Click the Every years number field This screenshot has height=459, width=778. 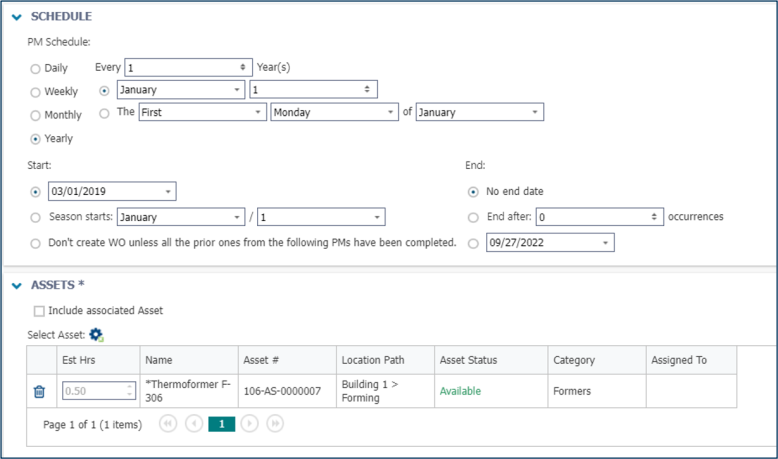(189, 67)
